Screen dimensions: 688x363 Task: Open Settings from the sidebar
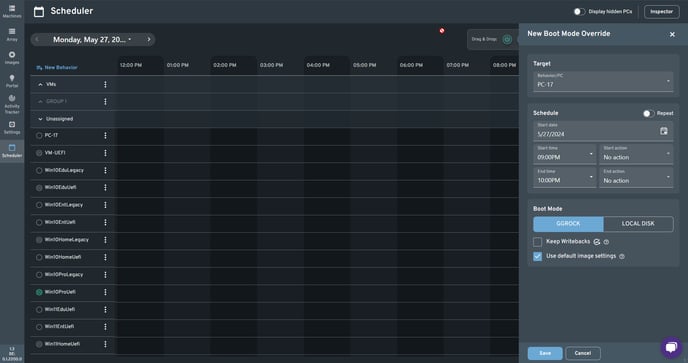pyautogui.click(x=12, y=128)
